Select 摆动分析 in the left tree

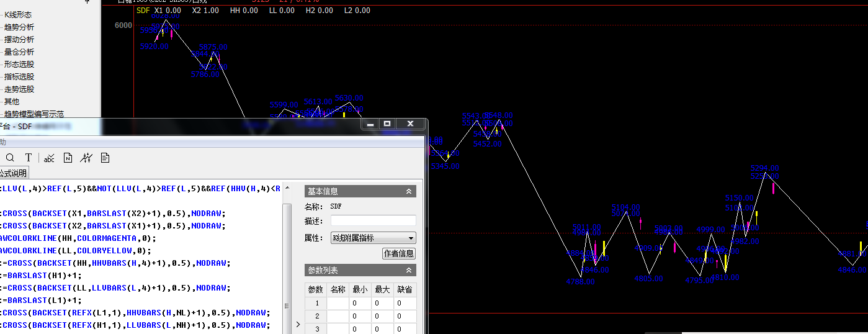19,40
